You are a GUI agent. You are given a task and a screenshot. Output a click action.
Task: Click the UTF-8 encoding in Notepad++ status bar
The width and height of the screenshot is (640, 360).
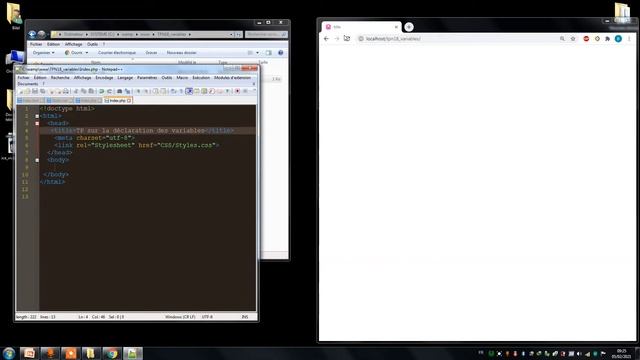point(207,317)
